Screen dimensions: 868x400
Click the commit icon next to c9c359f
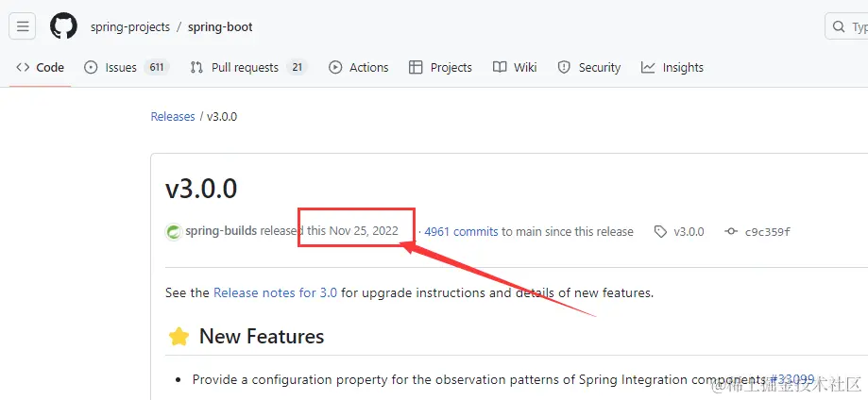coord(731,231)
